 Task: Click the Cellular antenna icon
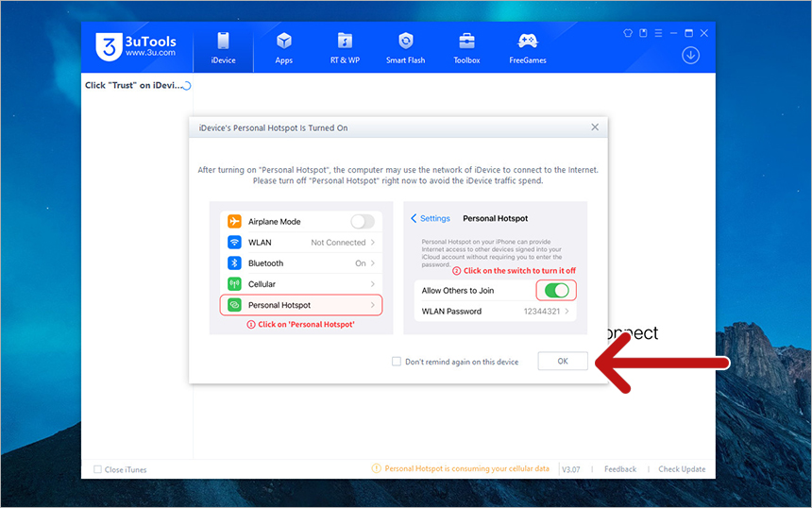pyautogui.click(x=234, y=284)
